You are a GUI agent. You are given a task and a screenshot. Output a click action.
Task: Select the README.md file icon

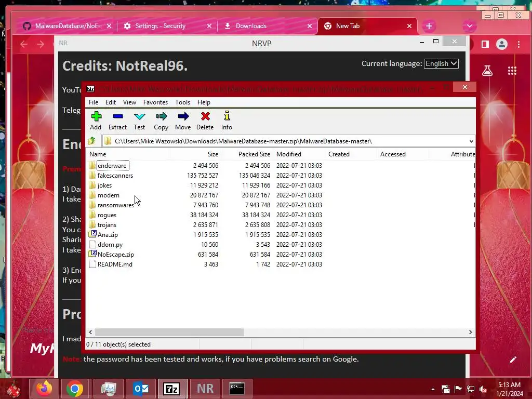tap(92, 264)
